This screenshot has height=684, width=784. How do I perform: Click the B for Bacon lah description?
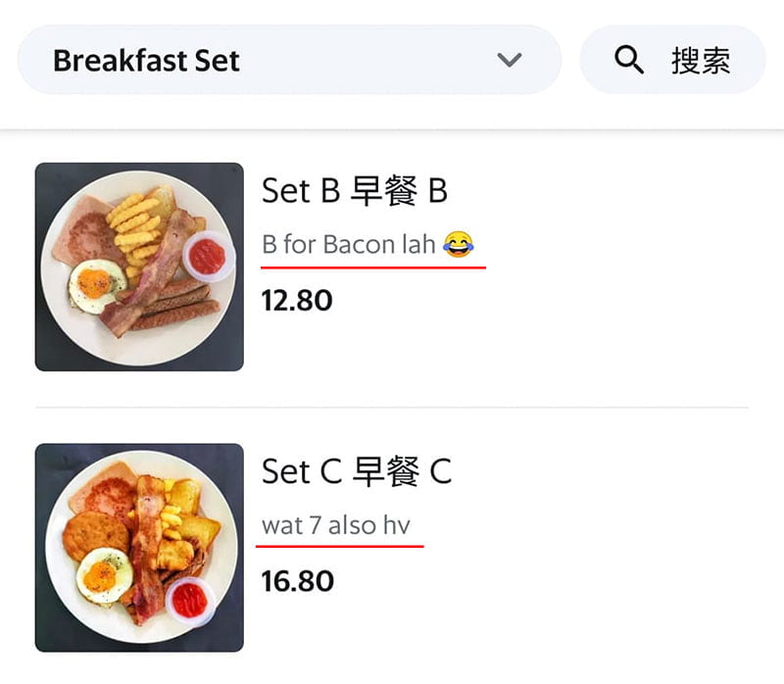tap(368, 245)
